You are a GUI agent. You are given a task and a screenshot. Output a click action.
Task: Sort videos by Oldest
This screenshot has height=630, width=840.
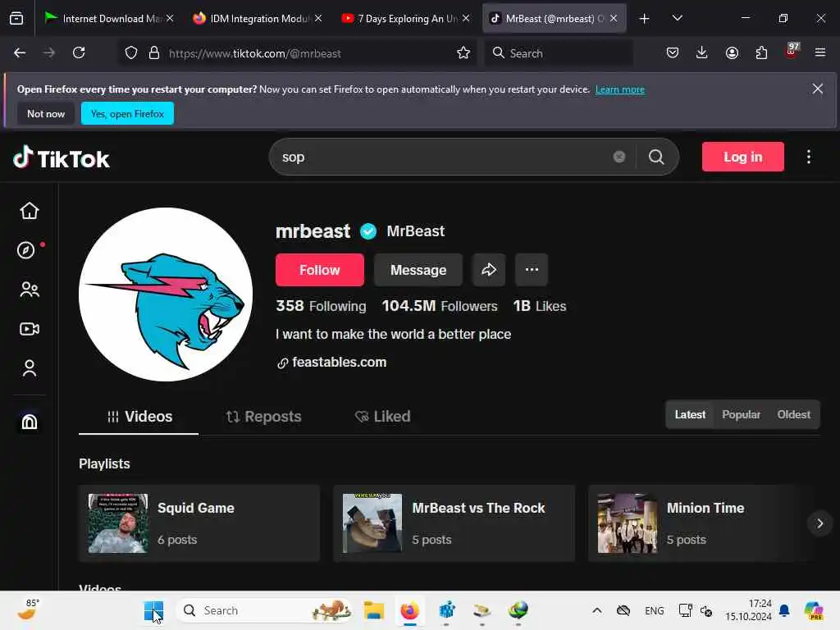pyautogui.click(x=793, y=414)
